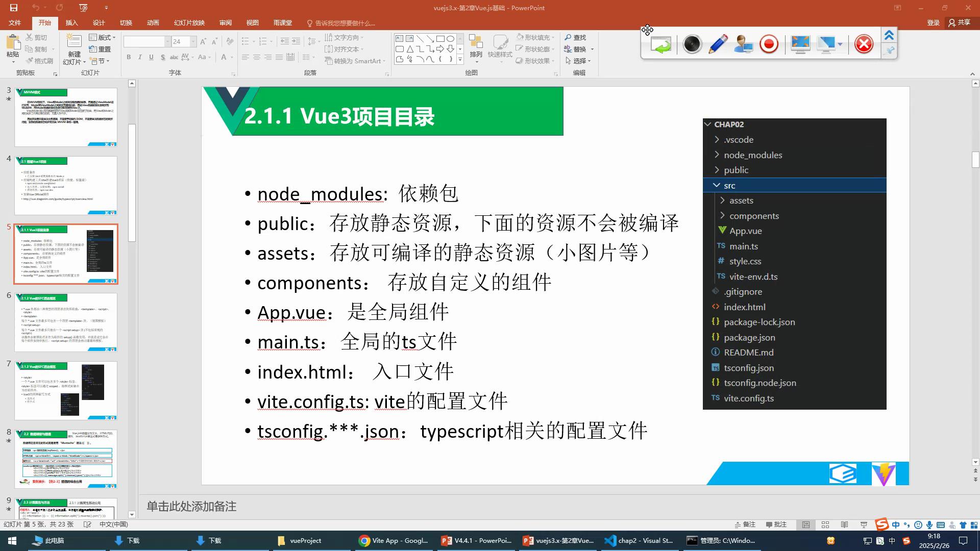Select slide 6 thumbnail in slide panel
Screen dimensions: 980x551
point(66,322)
